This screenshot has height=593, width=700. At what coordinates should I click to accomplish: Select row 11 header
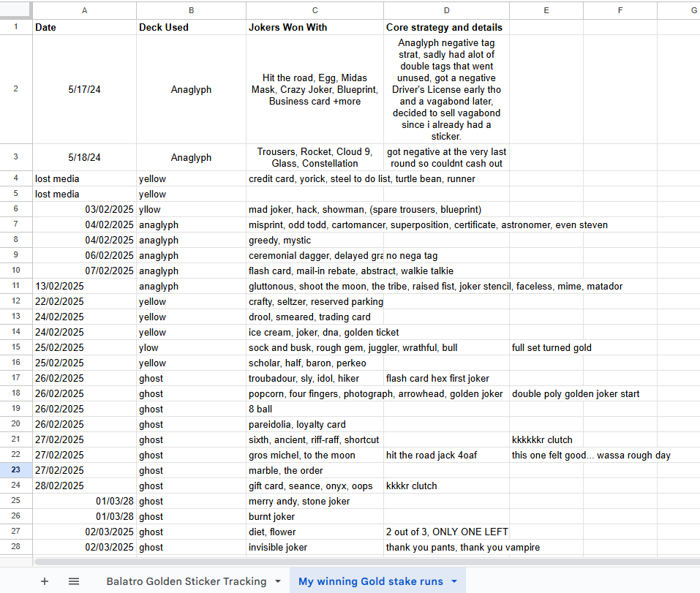coord(15,286)
